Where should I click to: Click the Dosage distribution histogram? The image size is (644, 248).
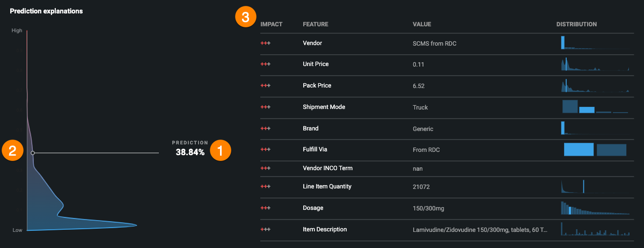pos(594,208)
